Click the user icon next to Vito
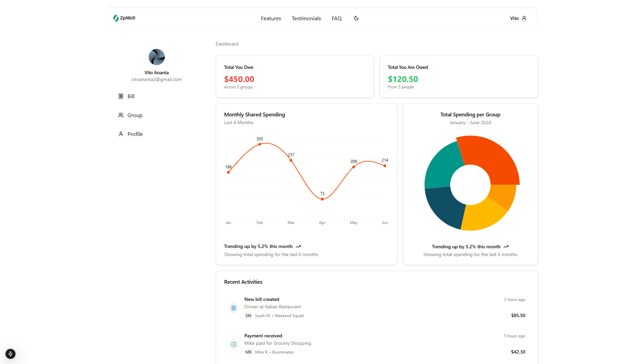643x364 pixels. click(x=524, y=18)
